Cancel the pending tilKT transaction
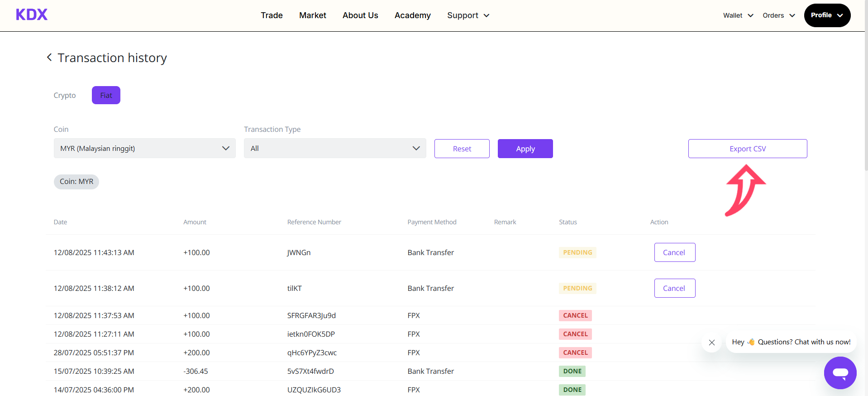Screen dimensions: 868x396 pos(675,288)
